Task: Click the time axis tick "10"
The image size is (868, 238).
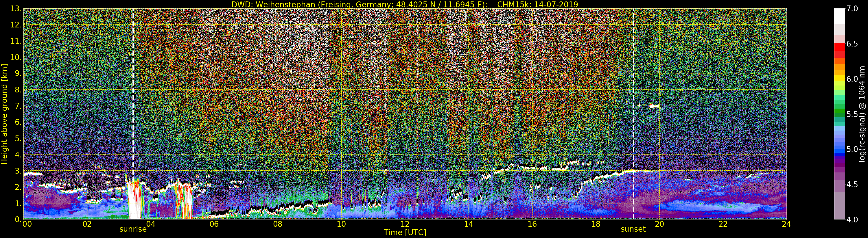Action: 341,224
